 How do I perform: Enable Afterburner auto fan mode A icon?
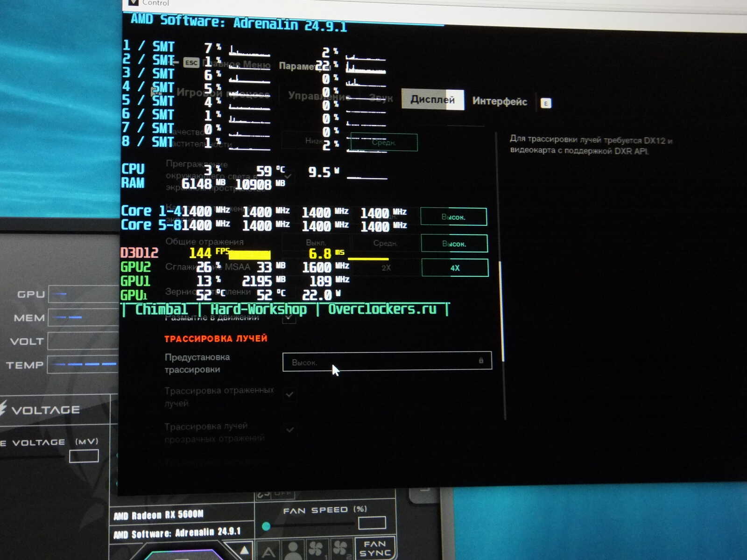[268, 551]
